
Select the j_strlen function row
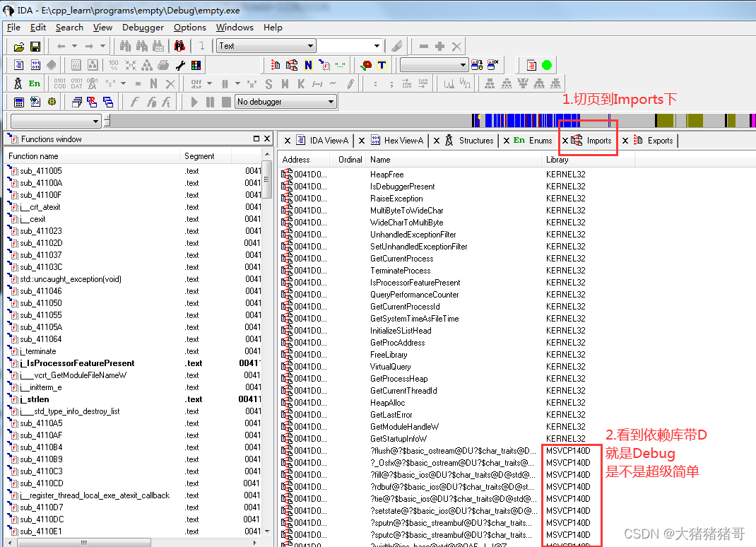[x=134, y=399]
